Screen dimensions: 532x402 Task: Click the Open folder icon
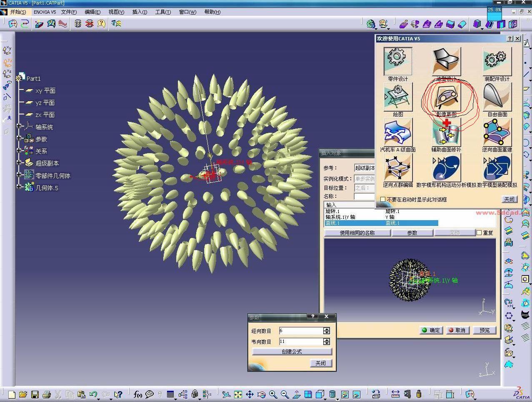pyautogui.click(x=23, y=394)
